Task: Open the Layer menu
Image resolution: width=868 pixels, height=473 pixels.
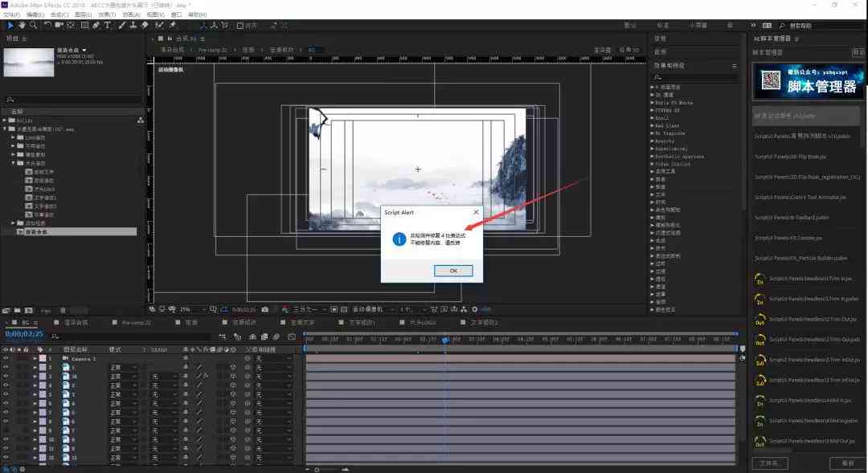Action: (83, 14)
